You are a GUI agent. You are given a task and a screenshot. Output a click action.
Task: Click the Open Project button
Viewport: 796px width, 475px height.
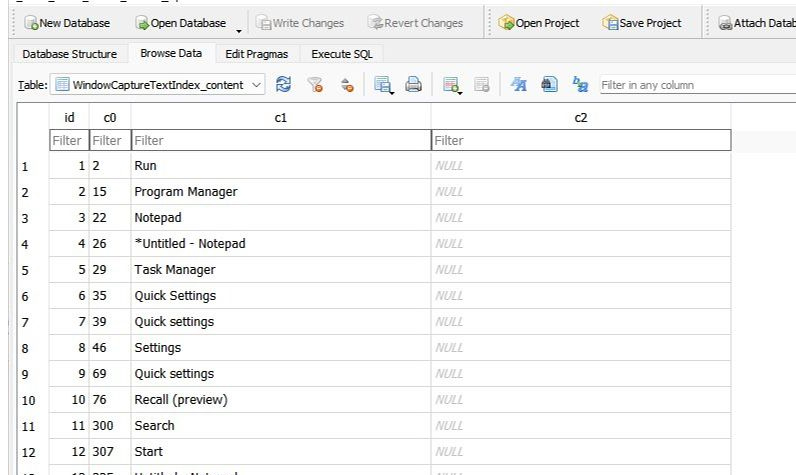(538, 23)
